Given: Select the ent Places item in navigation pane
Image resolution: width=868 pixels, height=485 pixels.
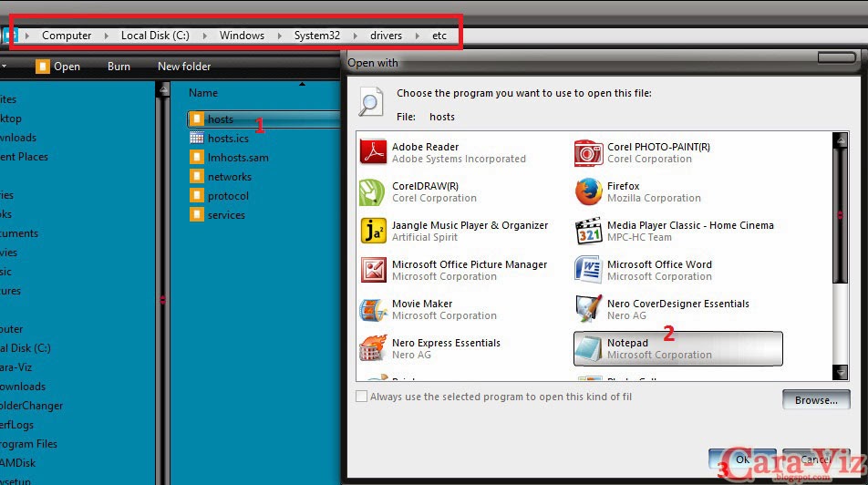Looking at the screenshot, I should [24, 157].
